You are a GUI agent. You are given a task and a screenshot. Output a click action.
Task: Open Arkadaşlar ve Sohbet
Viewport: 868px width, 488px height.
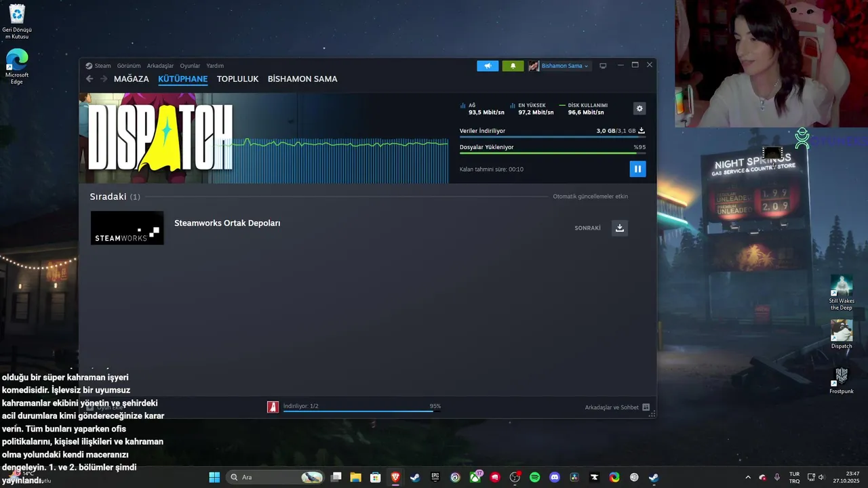click(612, 407)
